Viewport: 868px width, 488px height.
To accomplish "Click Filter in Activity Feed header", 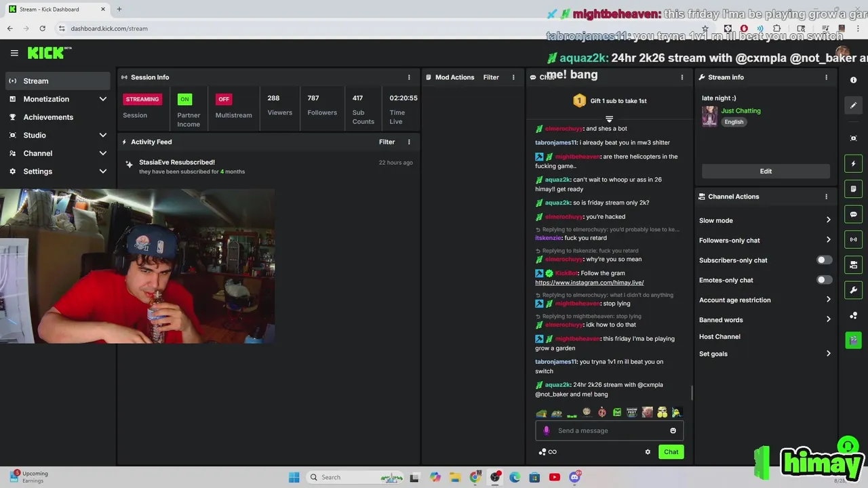I will pyautogui.click(x=387, y=142).
